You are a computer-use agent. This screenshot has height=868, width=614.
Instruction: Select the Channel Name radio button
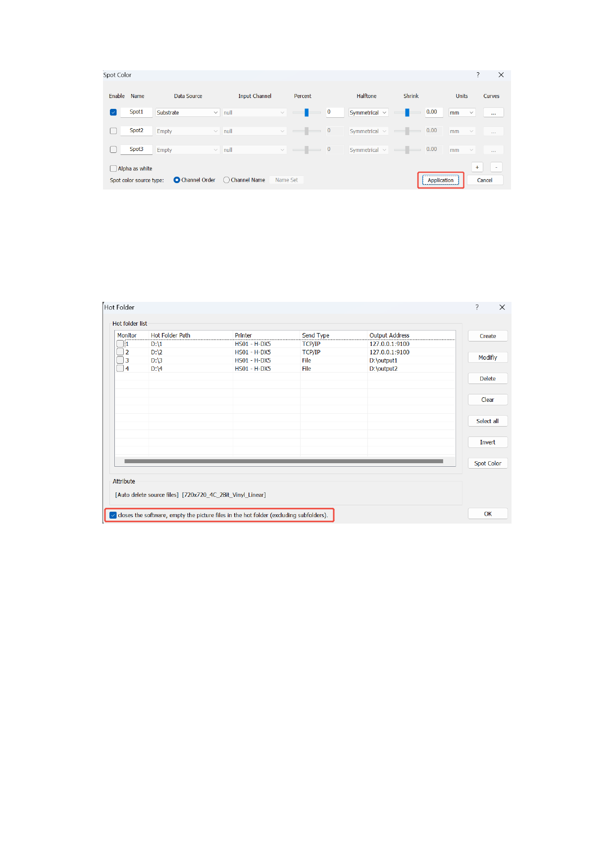click(x=226, y=180)
